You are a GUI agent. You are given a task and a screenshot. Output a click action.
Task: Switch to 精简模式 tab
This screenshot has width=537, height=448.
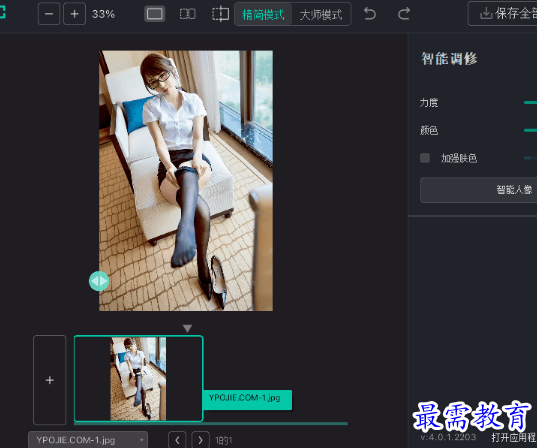[263, 14]
